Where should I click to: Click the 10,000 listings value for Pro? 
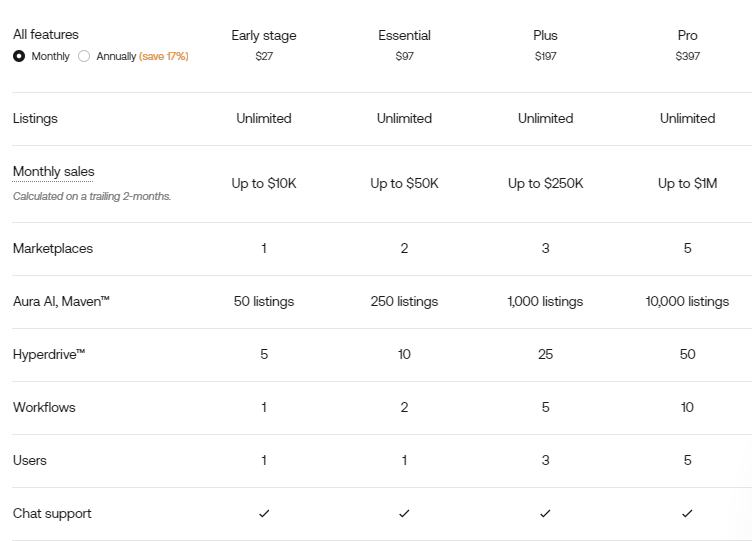point(687,301)
